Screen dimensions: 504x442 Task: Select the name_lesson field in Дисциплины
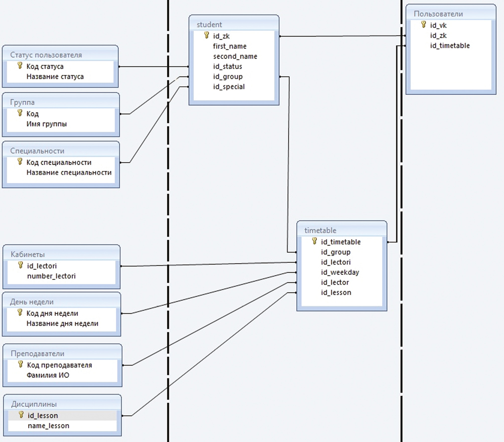pyautogui.click(x=48, y=426)
